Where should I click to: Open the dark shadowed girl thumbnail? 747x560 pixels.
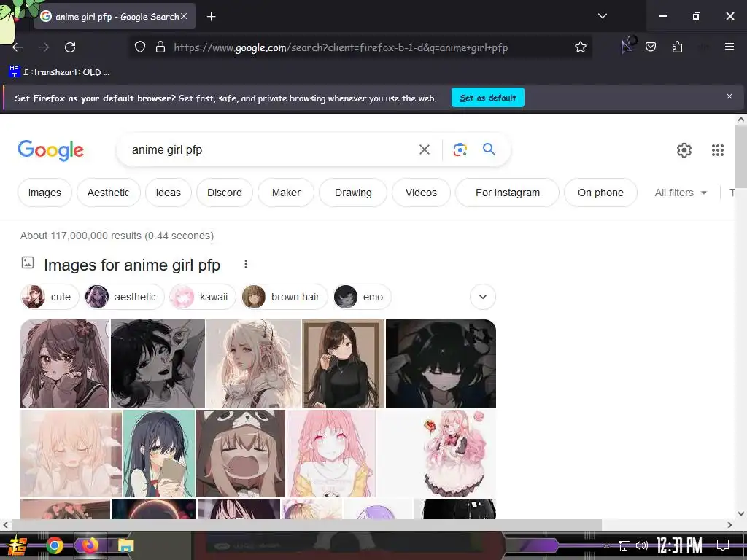tap(441, 364)
